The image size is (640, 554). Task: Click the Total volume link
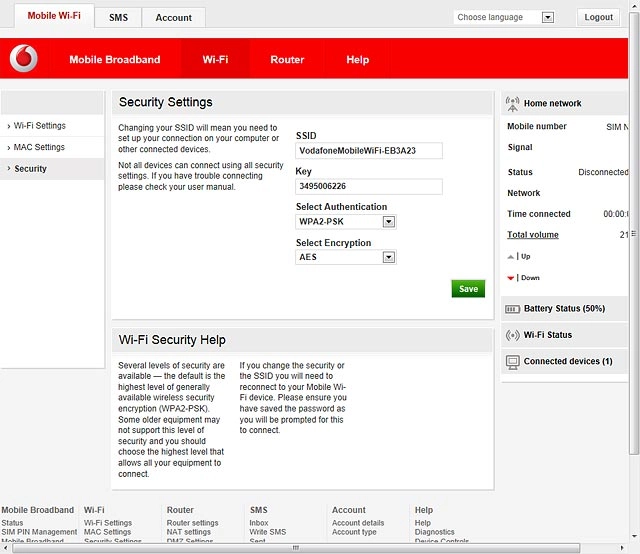(533, 235)
